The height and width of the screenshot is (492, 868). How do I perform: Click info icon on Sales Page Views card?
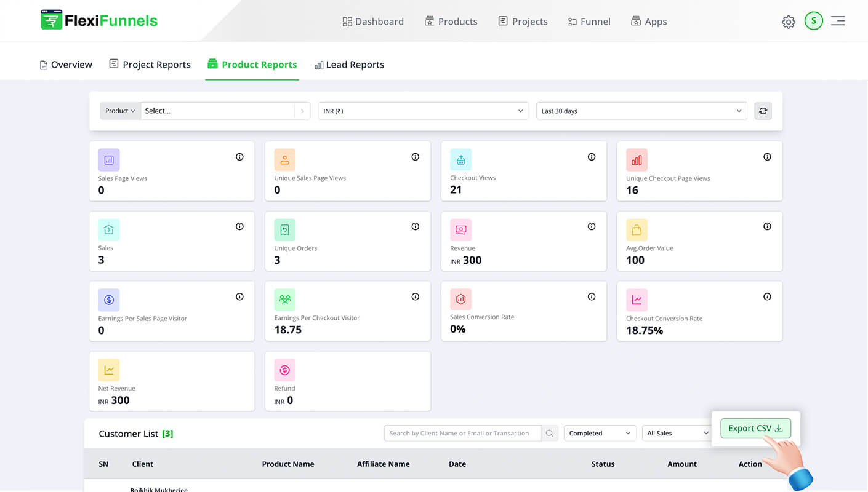[239, 157]
